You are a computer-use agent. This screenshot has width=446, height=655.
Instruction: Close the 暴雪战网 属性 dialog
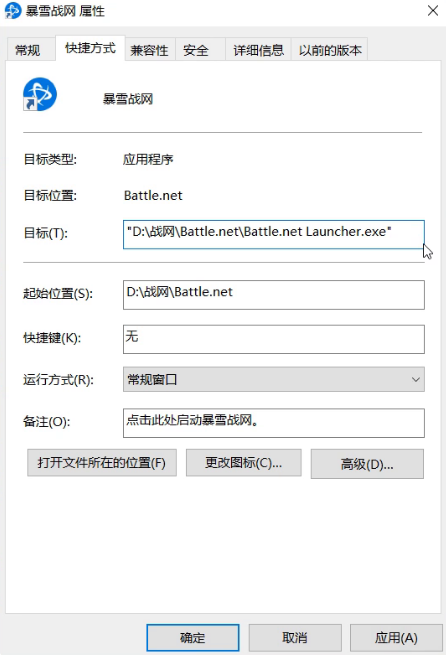coord(433,10)
